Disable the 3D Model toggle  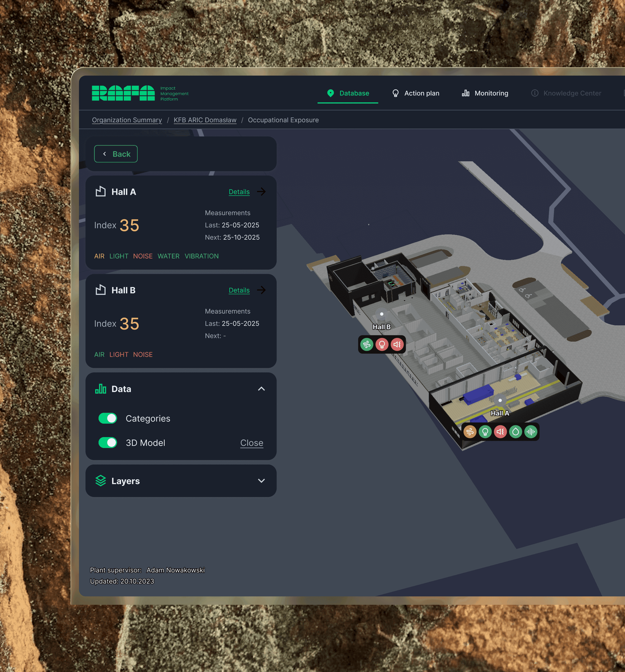point(108,443)
